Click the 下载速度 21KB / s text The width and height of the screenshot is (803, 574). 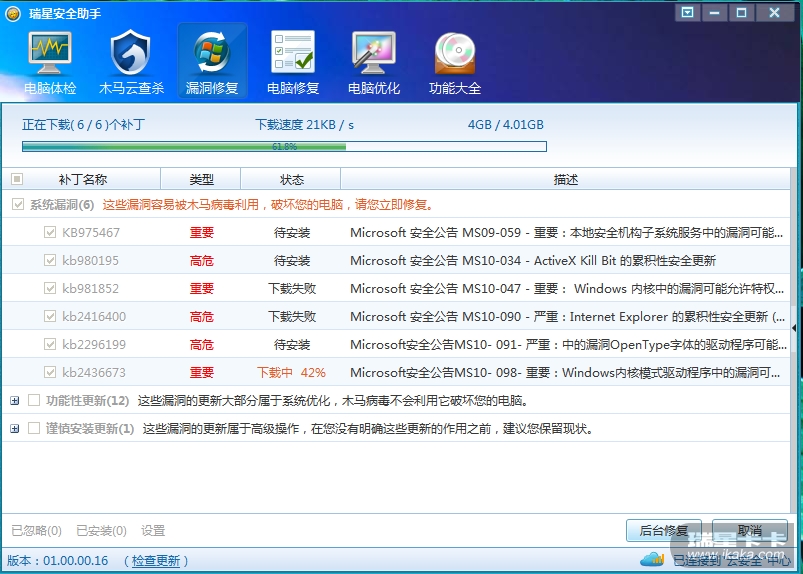click(x=304, y=124)
